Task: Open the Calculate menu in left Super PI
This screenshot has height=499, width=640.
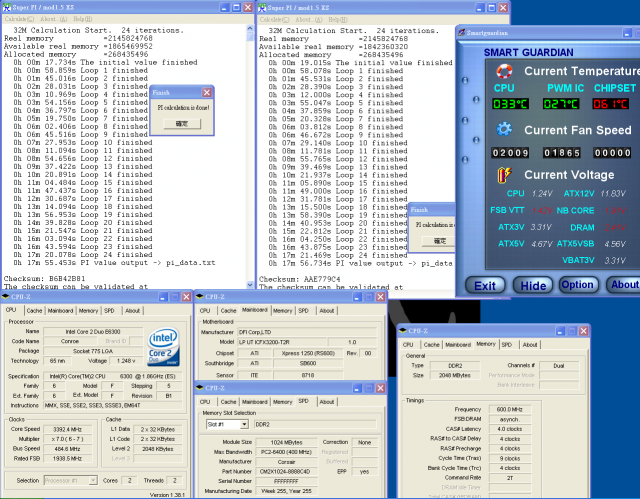Action: pyautogui.click(x=19, y=19)
